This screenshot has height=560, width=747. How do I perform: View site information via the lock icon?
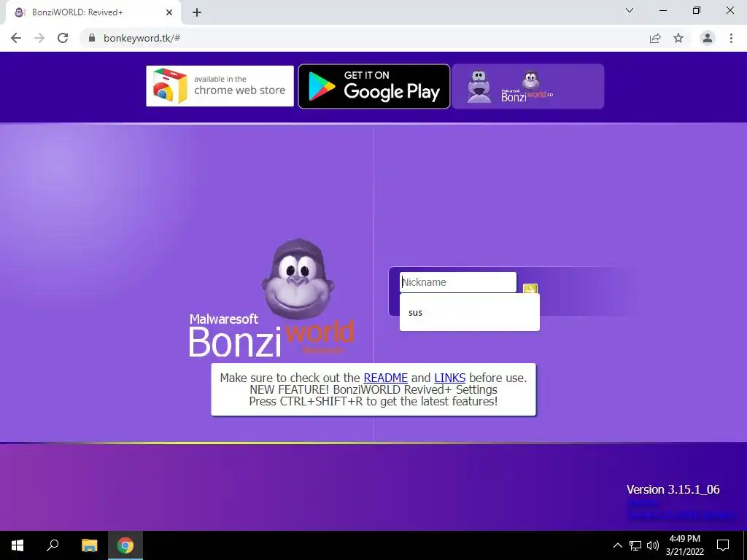[92, 38]
